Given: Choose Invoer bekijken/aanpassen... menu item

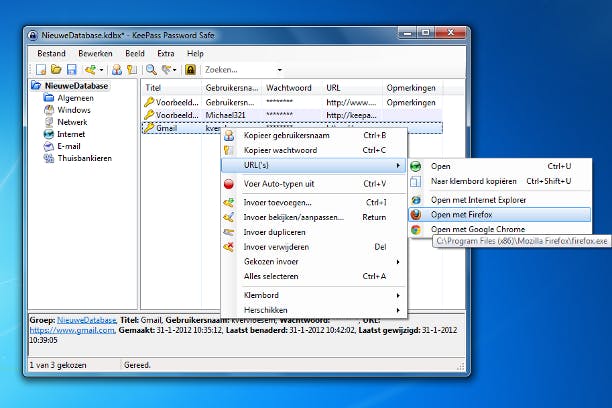Looking at the screenshot, I should click(314, 217).
